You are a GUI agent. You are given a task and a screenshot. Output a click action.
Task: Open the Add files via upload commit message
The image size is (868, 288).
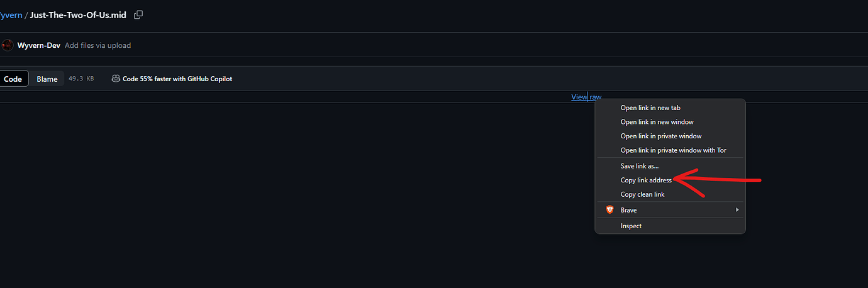point(98,45)
